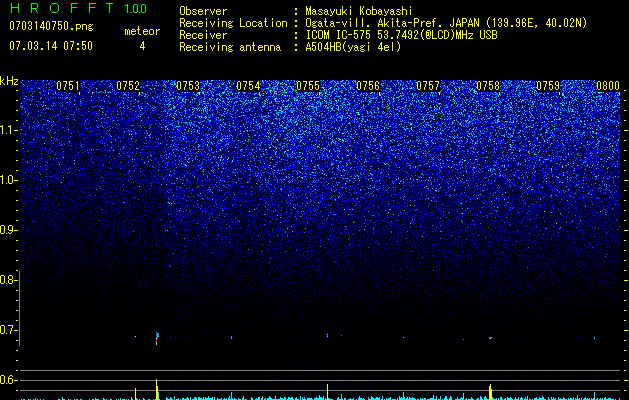The width and height of the screenshot is (629, 400).
Task: Click the meteor echo spot near 0758
Action: (x=490, y=338)
